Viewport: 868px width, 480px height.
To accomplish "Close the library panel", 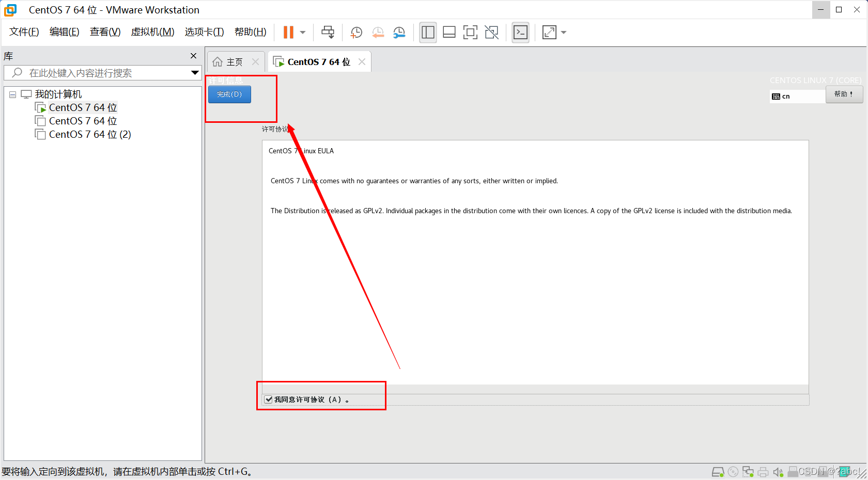I will click(194, 56).
